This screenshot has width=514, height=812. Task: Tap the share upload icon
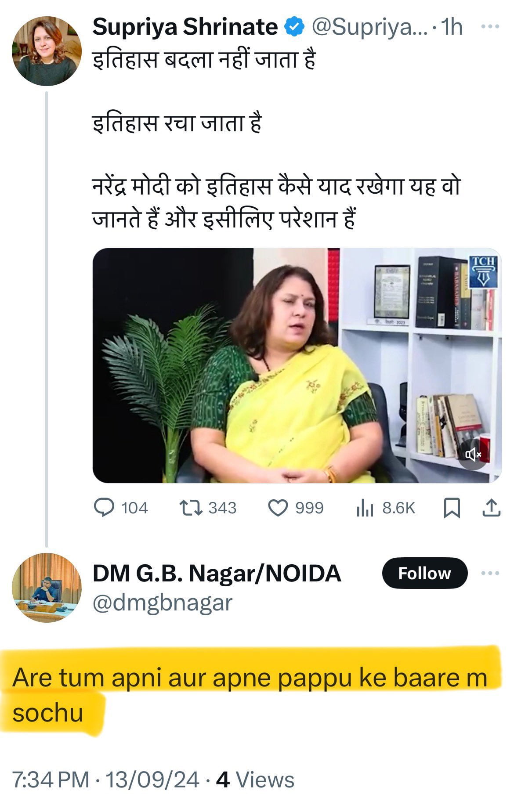pyautogui.click(x=491, y=508)
